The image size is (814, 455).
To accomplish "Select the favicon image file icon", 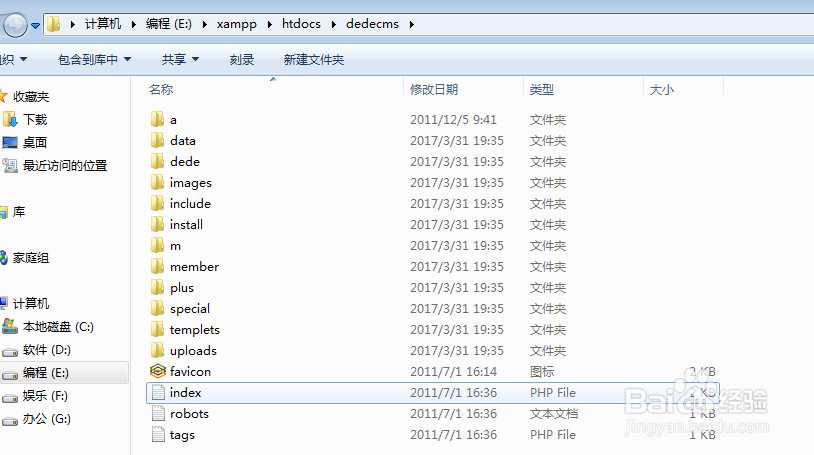I will point(158,371).
